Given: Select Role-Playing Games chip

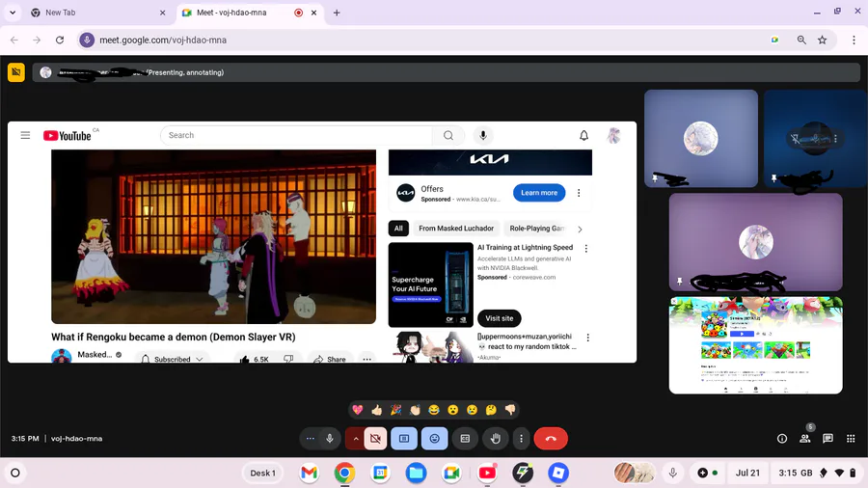Looking at the screenshot, I should pyautogui.click(x=536, y=229).
